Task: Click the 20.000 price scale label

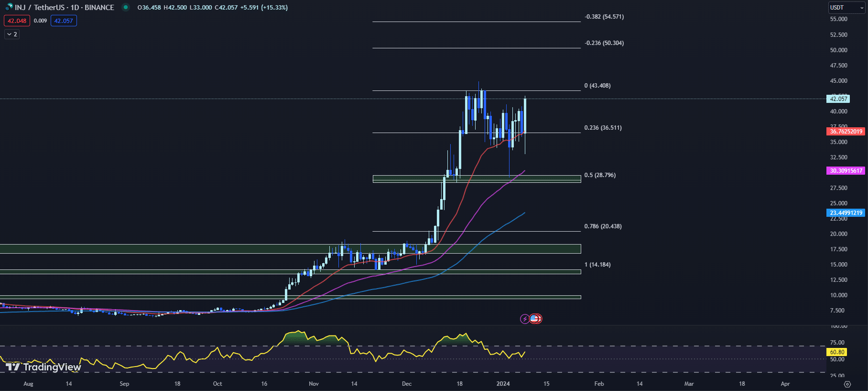Action: click(x=839, y=234)
